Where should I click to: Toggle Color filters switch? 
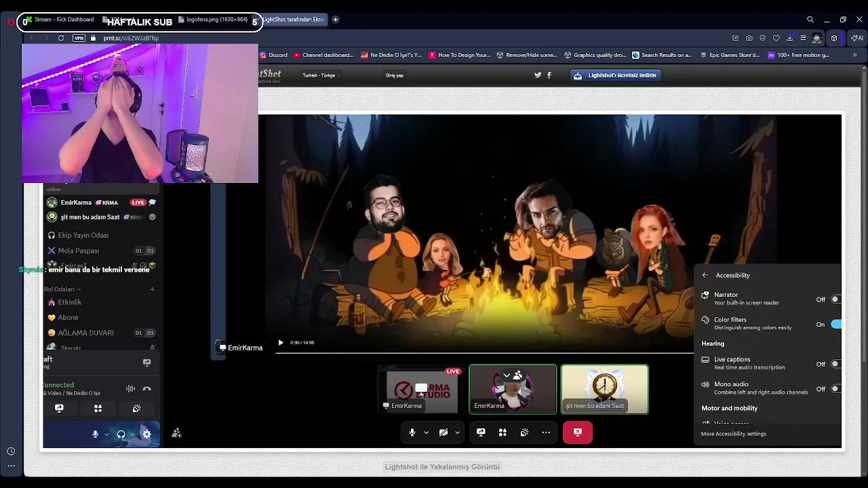click(x=835, y=325)
